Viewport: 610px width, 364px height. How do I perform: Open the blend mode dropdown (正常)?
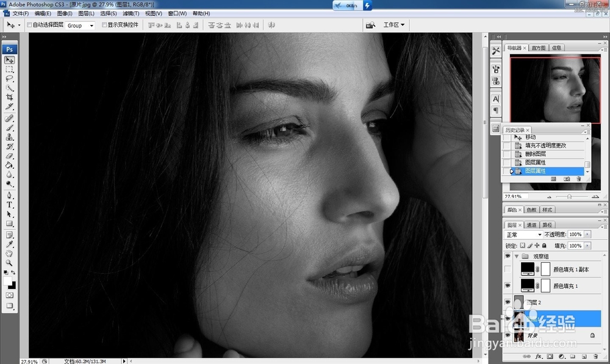pos(523,235)
